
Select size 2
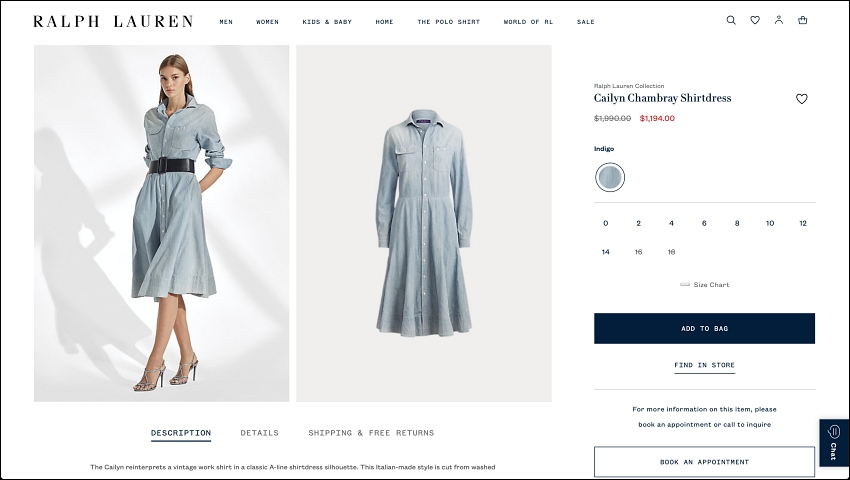coord(639,223)
